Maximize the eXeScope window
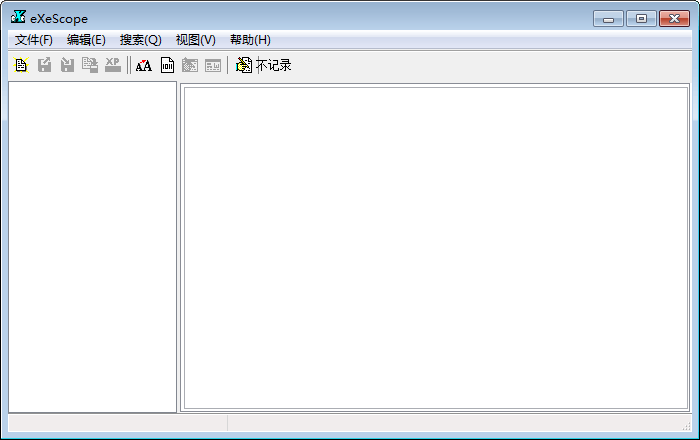The image size is (700, 440). [x=641, y=19]
